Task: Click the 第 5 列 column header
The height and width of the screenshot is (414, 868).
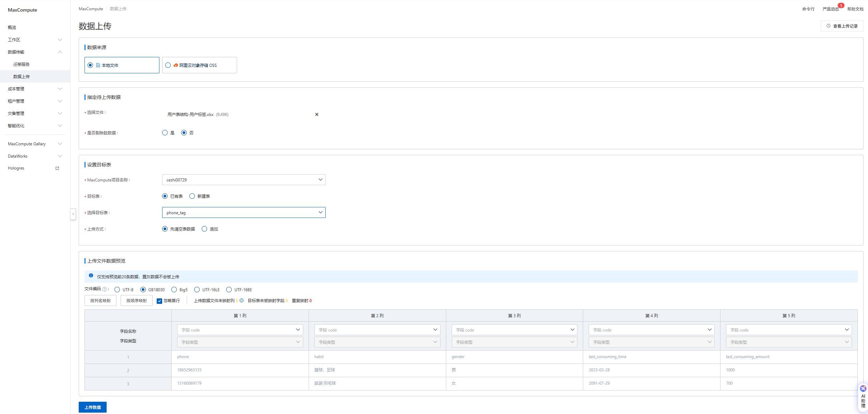Action: 789,316
